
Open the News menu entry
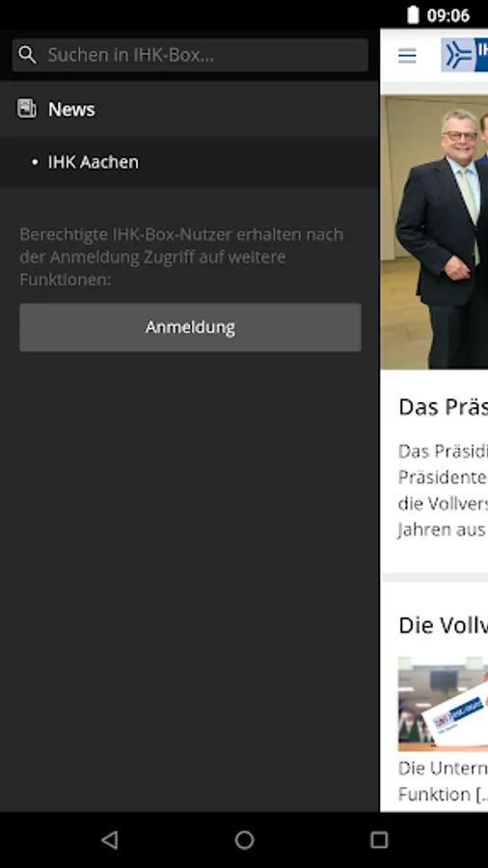189,109
